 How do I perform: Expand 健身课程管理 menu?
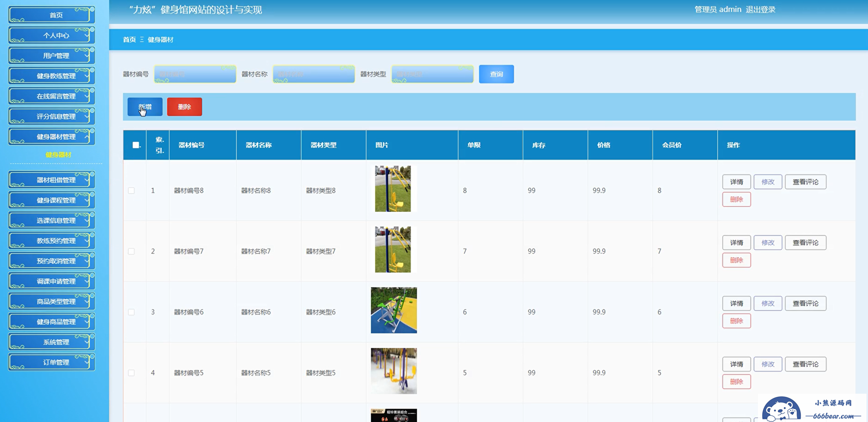52,200
